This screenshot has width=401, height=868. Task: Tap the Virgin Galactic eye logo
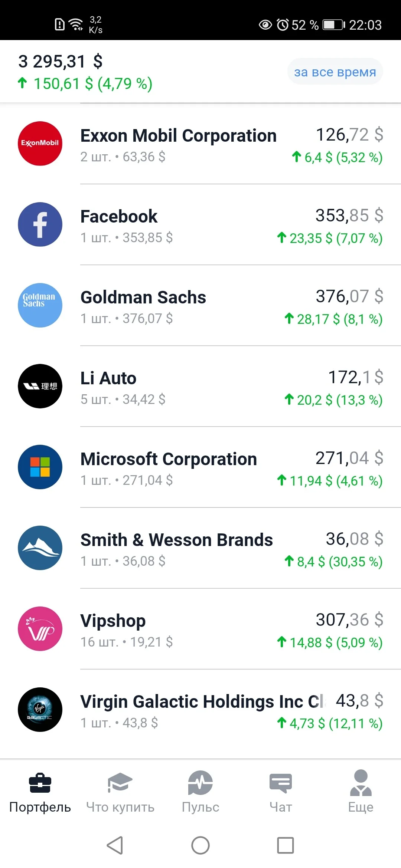[x=40, y=710]
